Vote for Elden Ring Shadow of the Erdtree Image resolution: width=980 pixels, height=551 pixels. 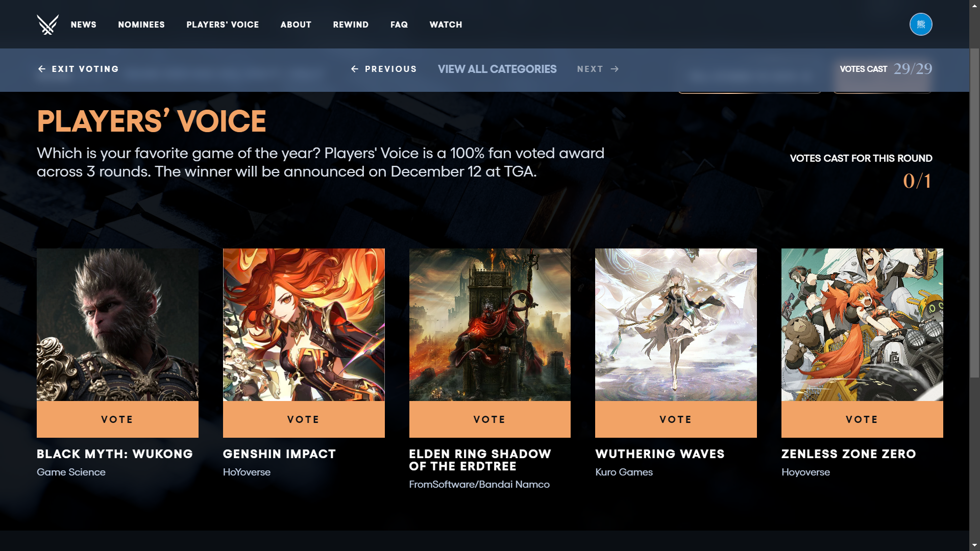[x=489, y=419]
